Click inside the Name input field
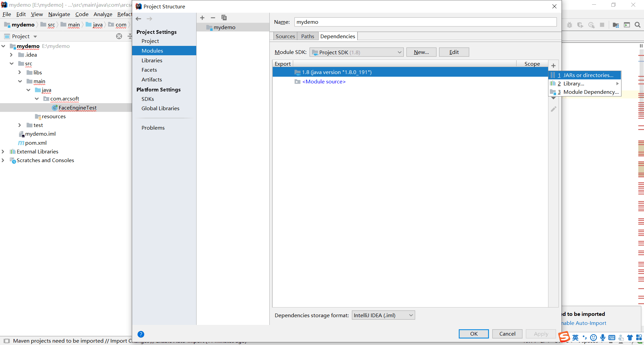 (x=424, y=22)
